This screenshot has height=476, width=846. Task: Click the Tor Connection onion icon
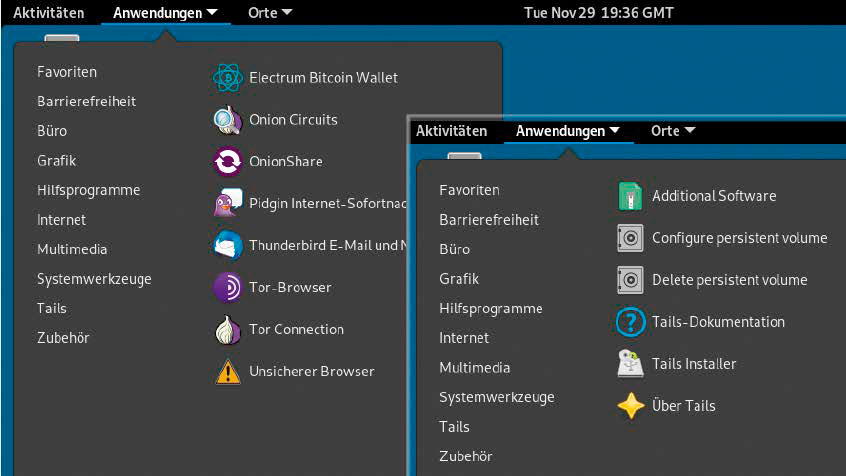[x=228, y=329]
